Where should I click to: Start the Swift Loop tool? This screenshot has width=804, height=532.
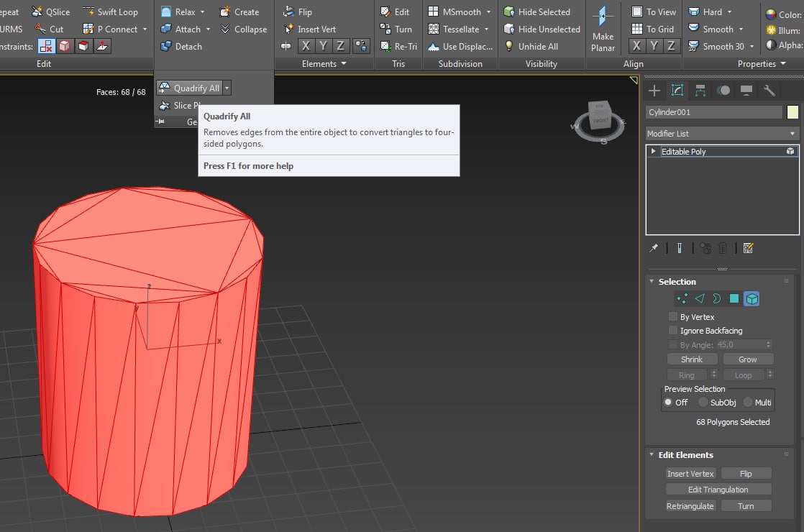click(x=110, y=12)
